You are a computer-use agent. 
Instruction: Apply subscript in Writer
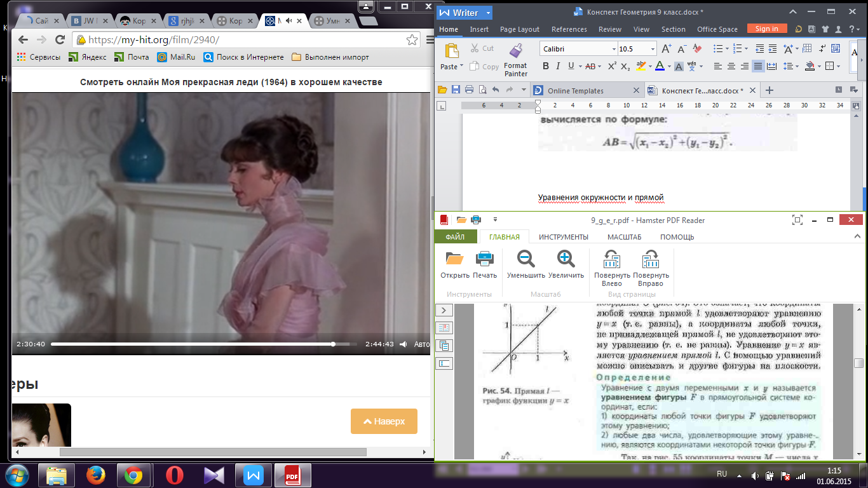[625, 66]
